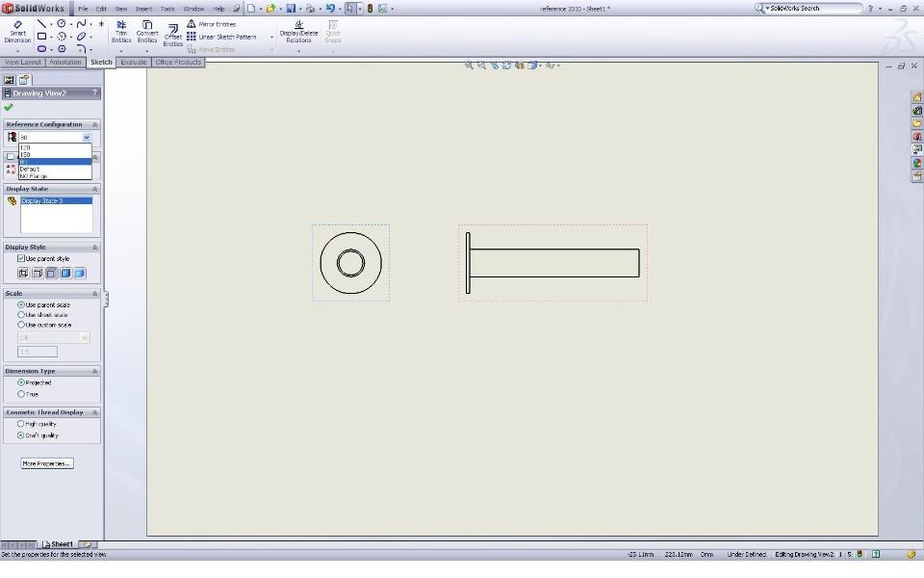This screenshot has width=924, height=578.
Task: Collapse Cosmetic Thread Display section
Action: coord(94,412)
